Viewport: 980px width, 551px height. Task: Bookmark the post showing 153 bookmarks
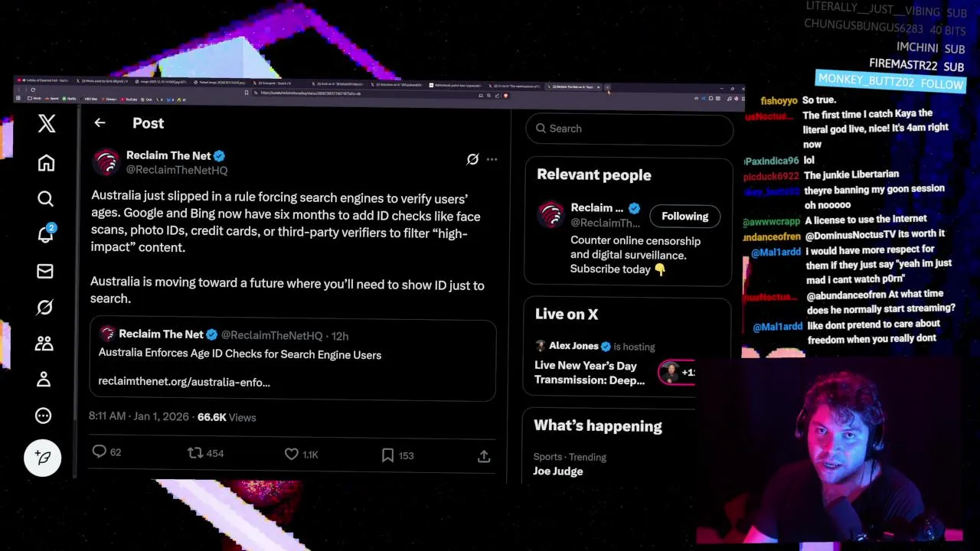coord(397,455)
